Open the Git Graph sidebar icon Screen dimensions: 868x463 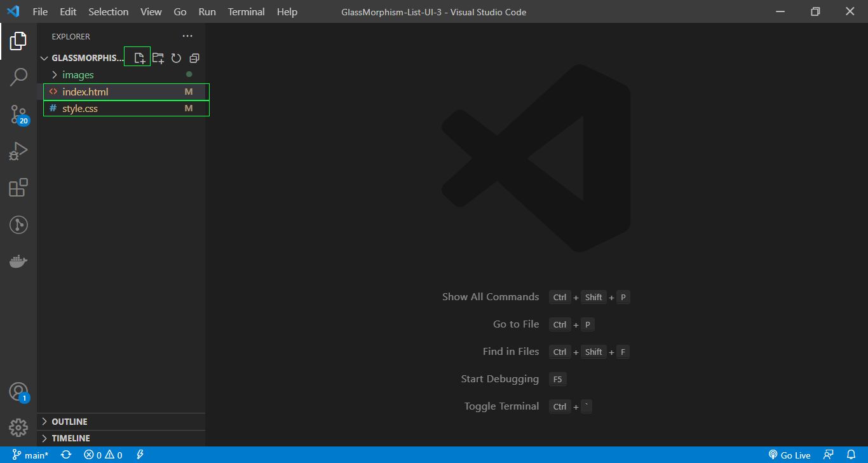(18, 225)
